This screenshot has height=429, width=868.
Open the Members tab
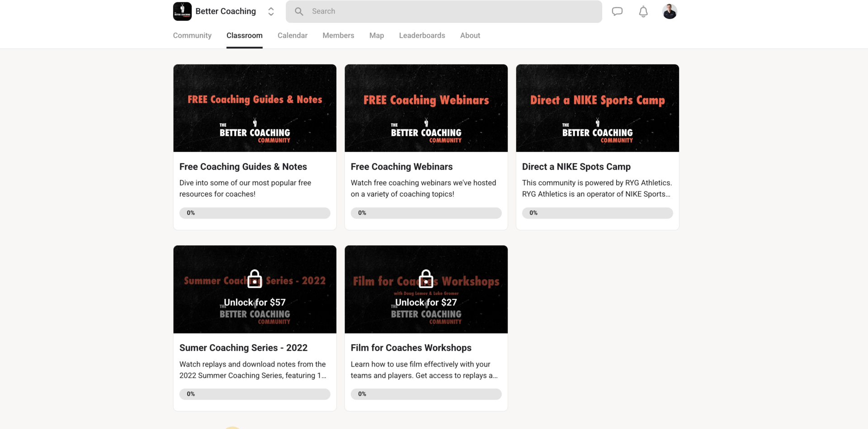click(x=338, y=35)
